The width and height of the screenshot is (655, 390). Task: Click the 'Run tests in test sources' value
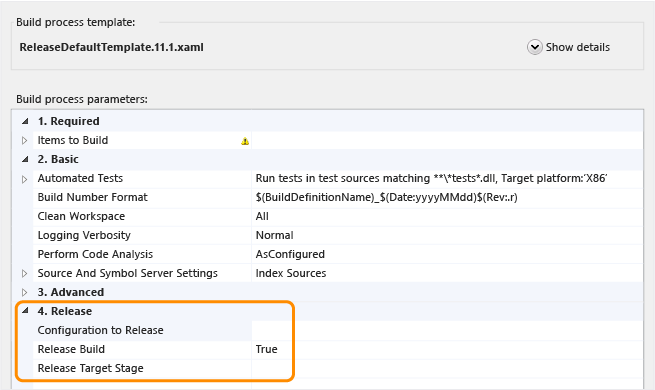click(x=431, y=178)
